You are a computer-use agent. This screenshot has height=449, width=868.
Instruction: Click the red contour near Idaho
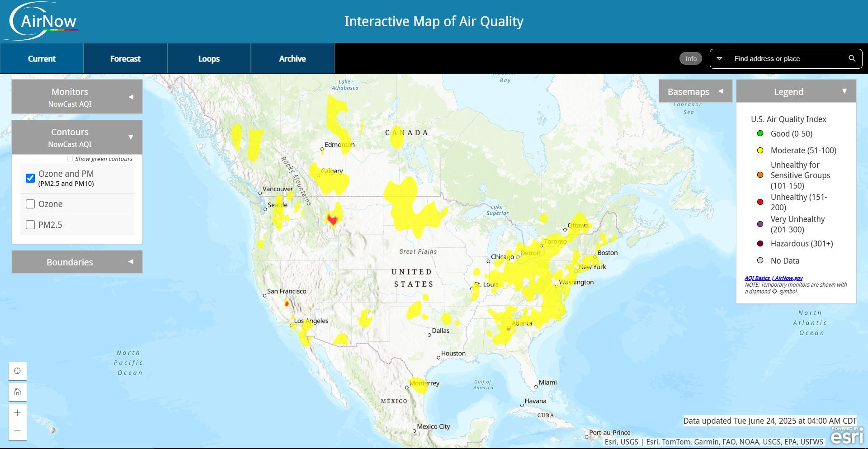[x=332, y=220]
